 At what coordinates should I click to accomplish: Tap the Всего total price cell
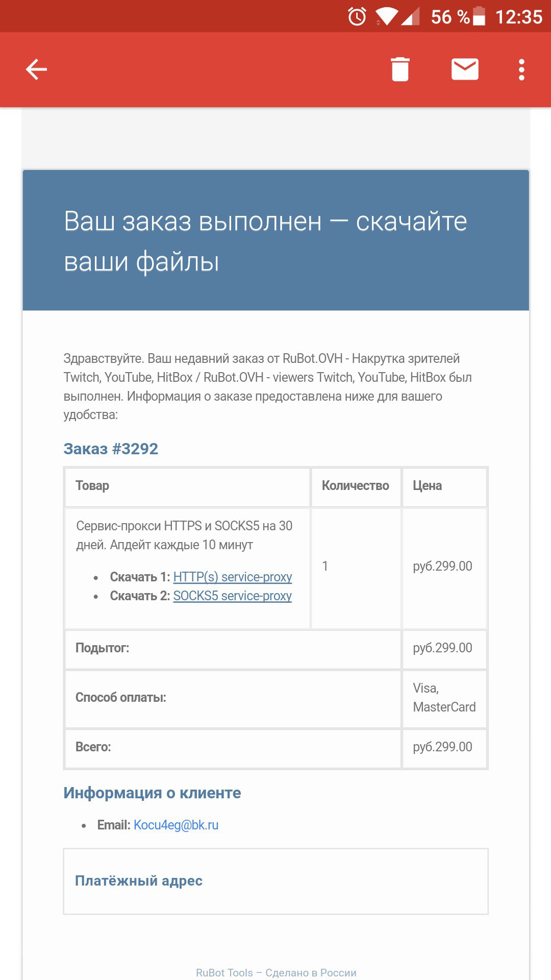click(443, 747)
